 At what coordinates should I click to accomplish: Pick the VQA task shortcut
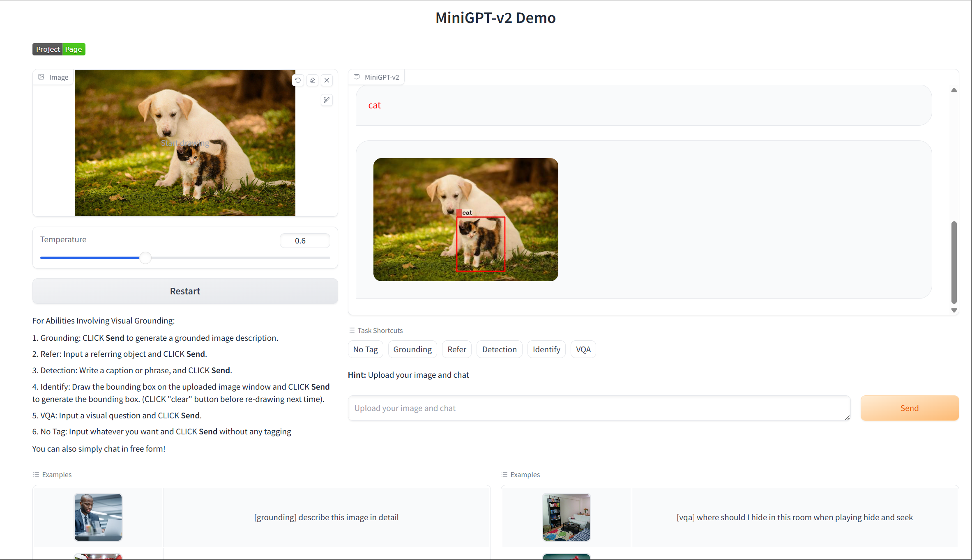coord(583,349)
